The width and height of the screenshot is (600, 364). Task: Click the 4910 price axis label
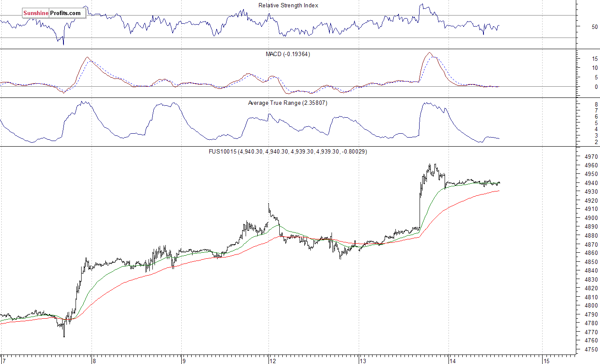click(x=592, y=209)
